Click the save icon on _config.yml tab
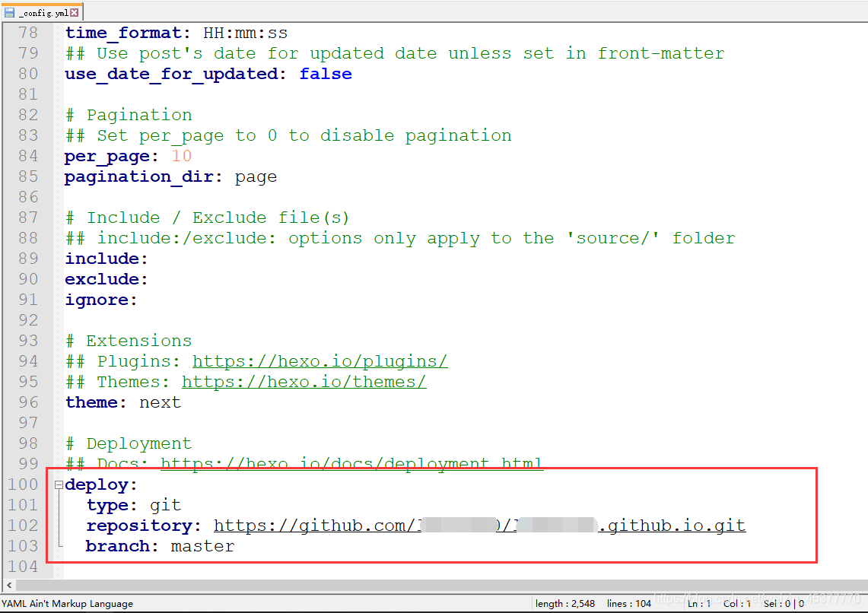 pyautogui.click(x=9, y=12)
